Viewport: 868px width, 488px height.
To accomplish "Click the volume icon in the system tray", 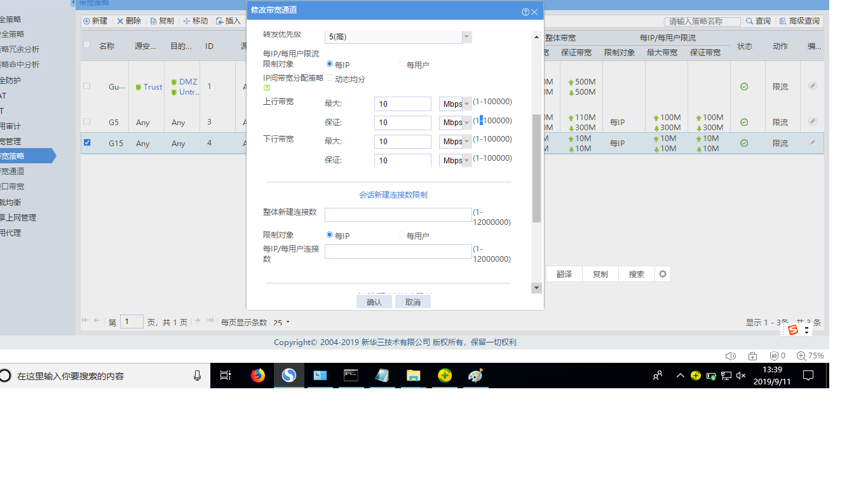I will (x=740, y=376).
